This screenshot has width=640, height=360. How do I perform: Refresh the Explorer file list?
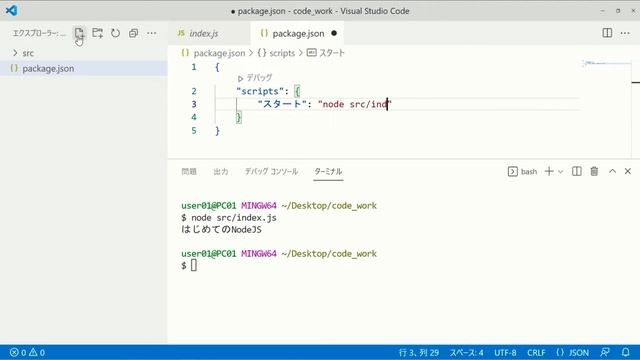click(116, 33)
